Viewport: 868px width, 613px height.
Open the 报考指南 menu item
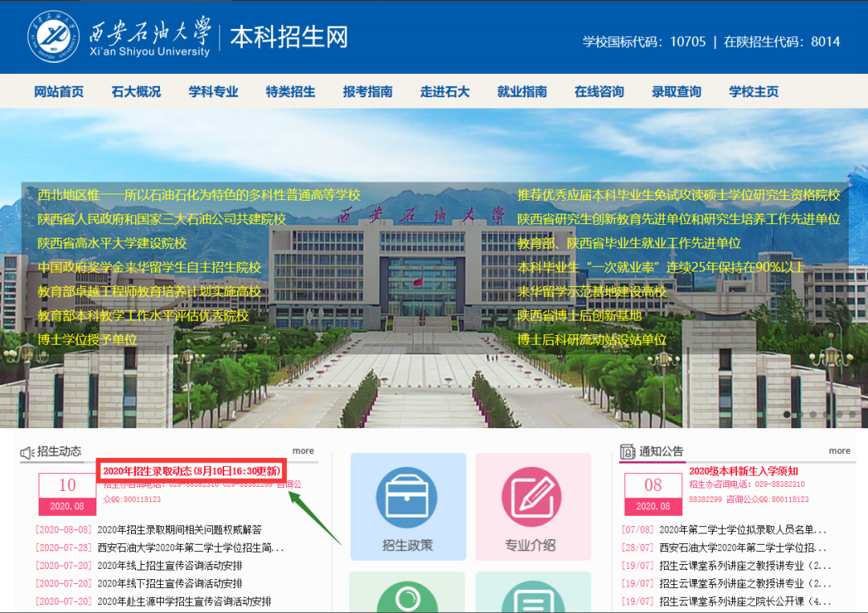[x=367, y=92]
